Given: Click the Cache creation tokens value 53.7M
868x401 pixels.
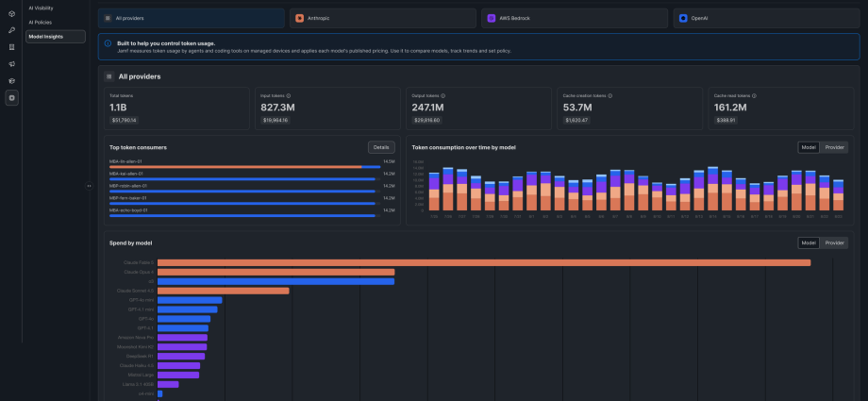Looking at the screenshot, I should click(578, 108).
